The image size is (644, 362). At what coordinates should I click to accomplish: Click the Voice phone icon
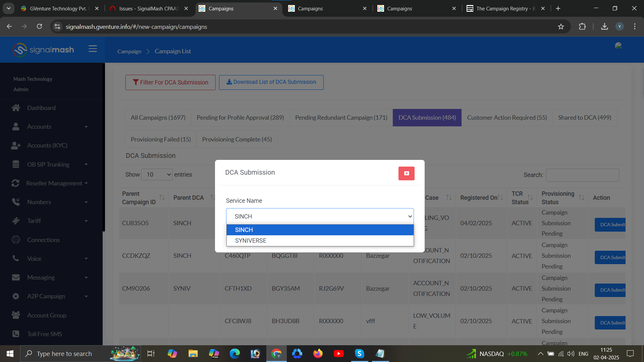(15, 258)
